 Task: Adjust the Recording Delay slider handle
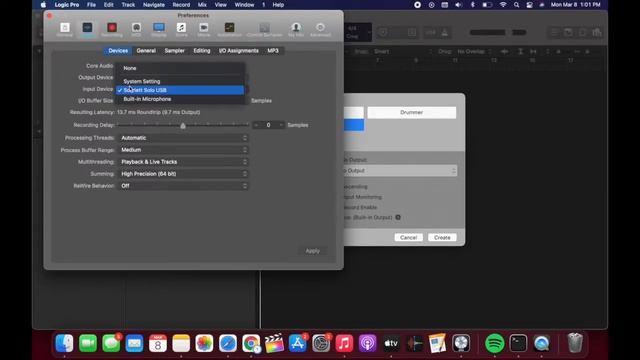(183, 126)
